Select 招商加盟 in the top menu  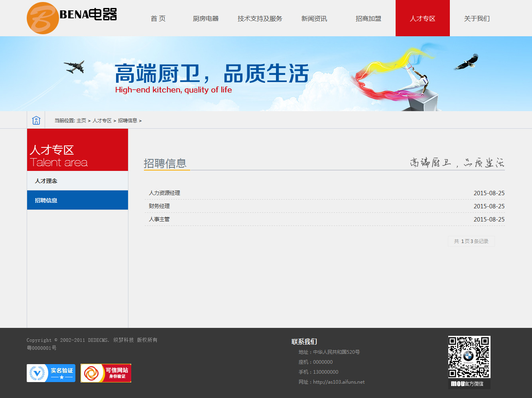coord(368,18)
